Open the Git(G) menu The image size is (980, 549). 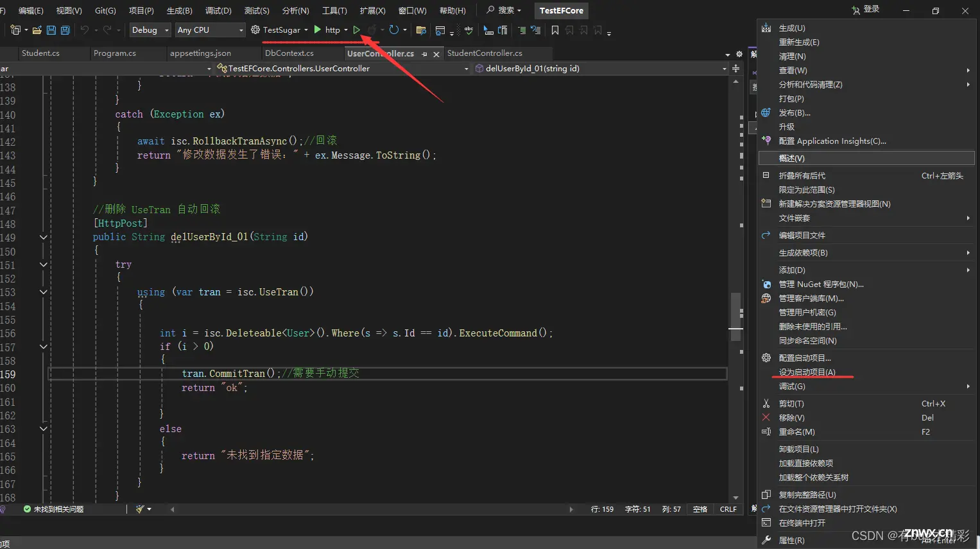105,10
